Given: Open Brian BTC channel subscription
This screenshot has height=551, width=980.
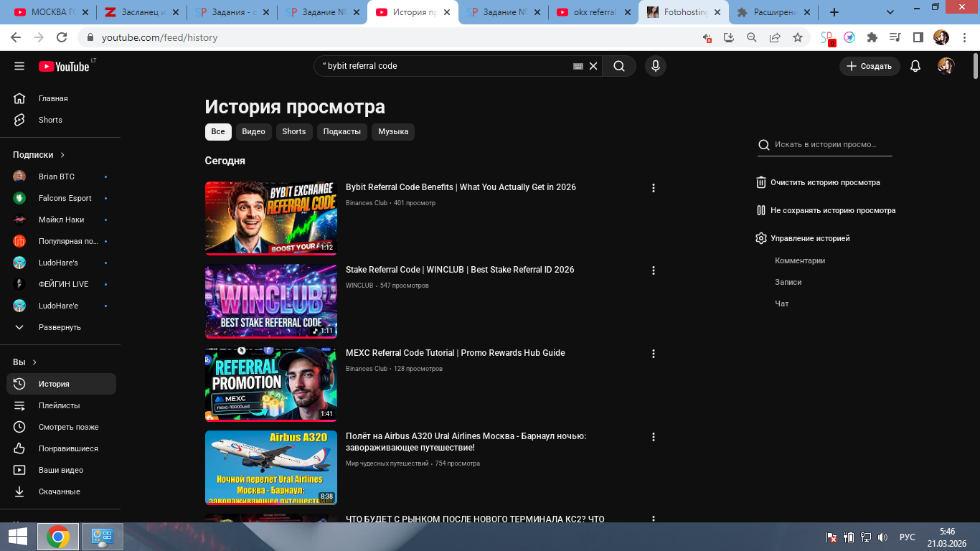Looking at the screenshot, I should (x=60, y=176).
